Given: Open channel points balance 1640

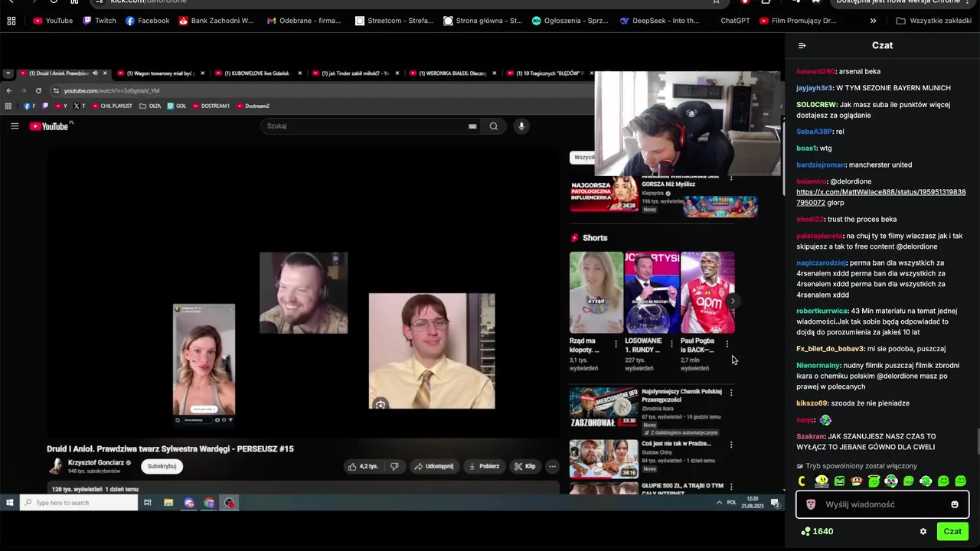Looking at the screenshot, I should [817, 531].
